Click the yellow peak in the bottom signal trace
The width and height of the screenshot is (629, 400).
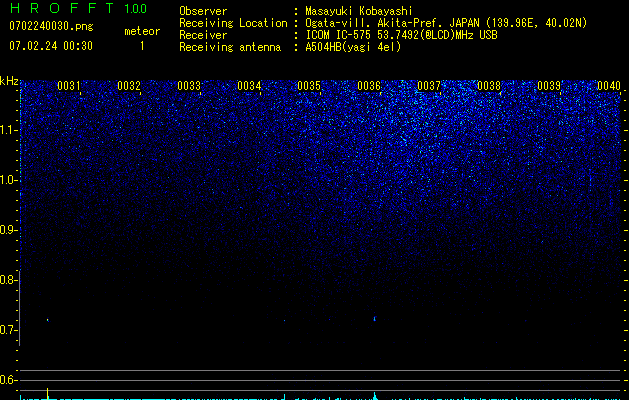pyautogui.click(x=48, y=393)
